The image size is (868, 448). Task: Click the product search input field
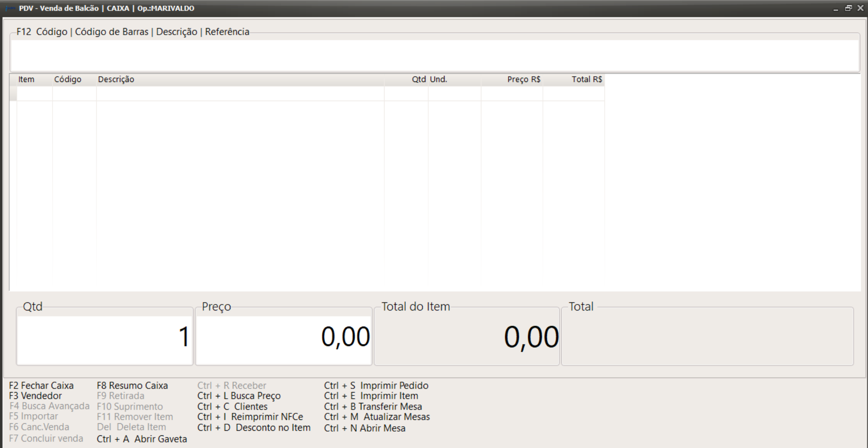tap(434, 55)
